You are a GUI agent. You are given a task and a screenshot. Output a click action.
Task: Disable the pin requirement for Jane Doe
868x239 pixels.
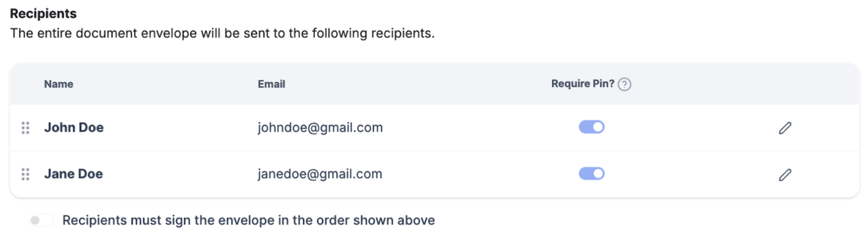[592, 174]
